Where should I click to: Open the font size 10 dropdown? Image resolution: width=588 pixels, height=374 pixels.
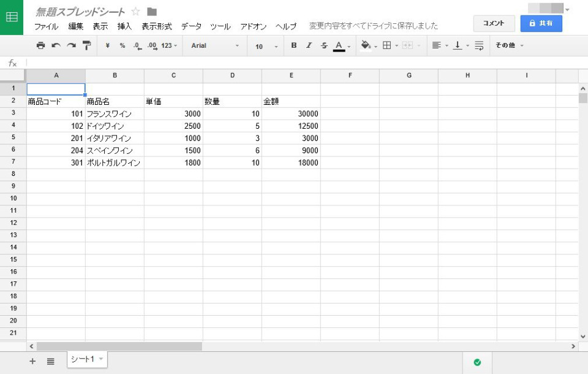tap(266, 46)
